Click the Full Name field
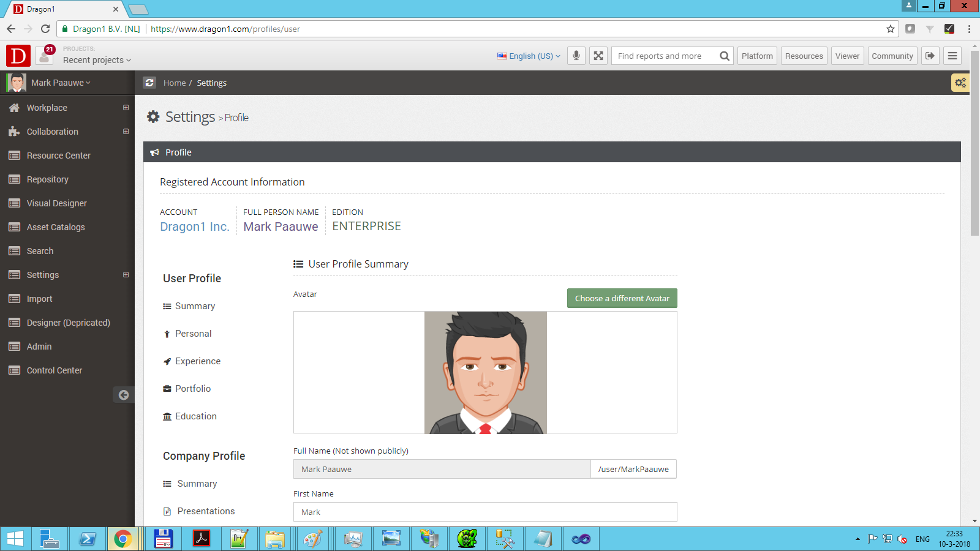Image resolution: width=980 pixels, height=551 pixels. (x=442, y=469)
